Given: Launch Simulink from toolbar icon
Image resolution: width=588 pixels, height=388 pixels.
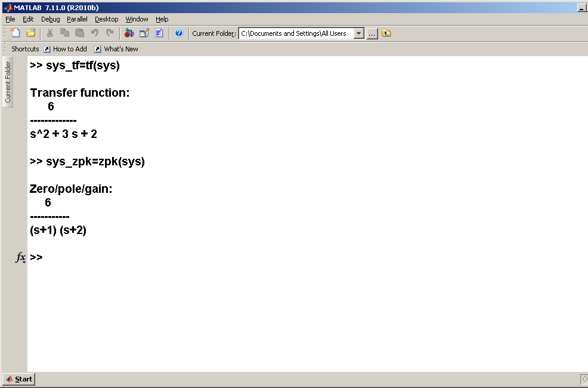Looking at the screenshot, I should (129, 33).
